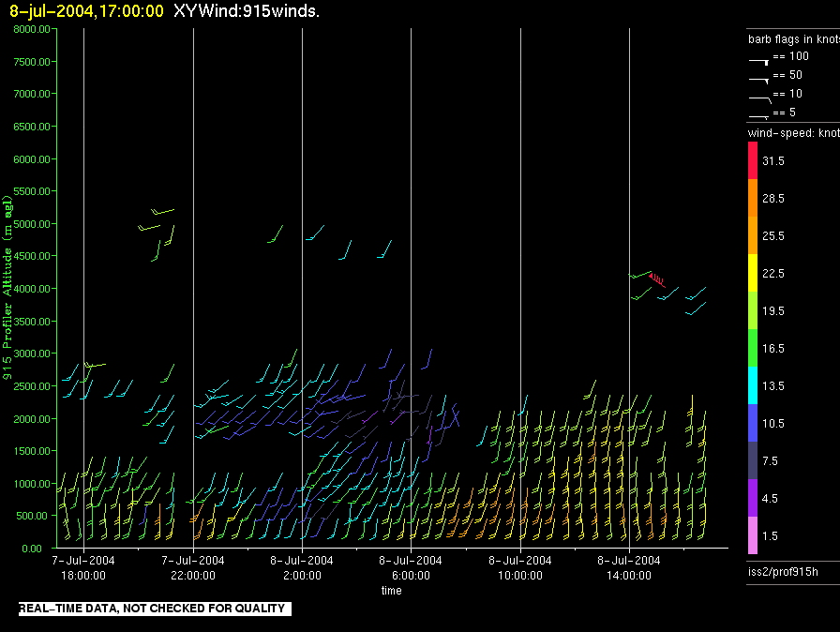840x632 pixels.
Task: Click the REAL-TIME DATA quality notice
Action: pos(155,609)
